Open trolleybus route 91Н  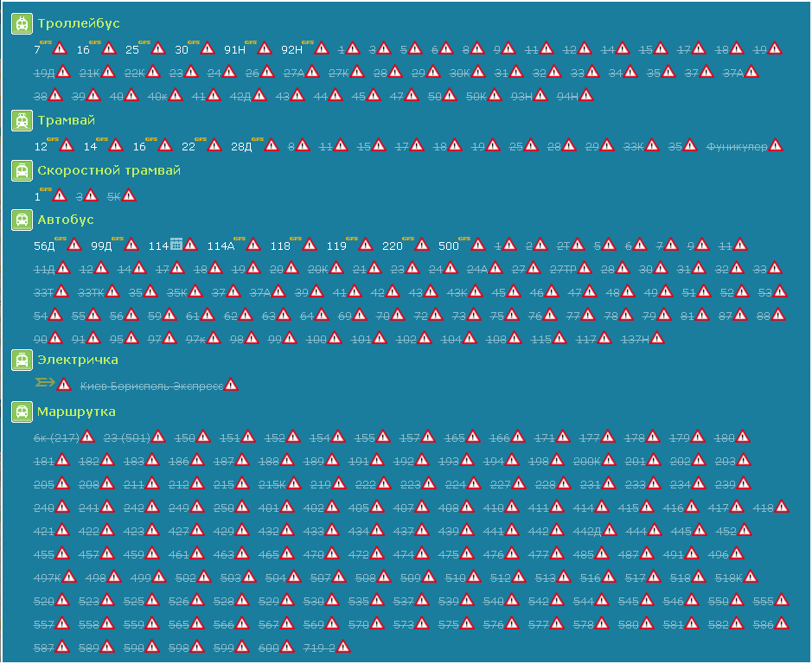click(x=234, y=50)
